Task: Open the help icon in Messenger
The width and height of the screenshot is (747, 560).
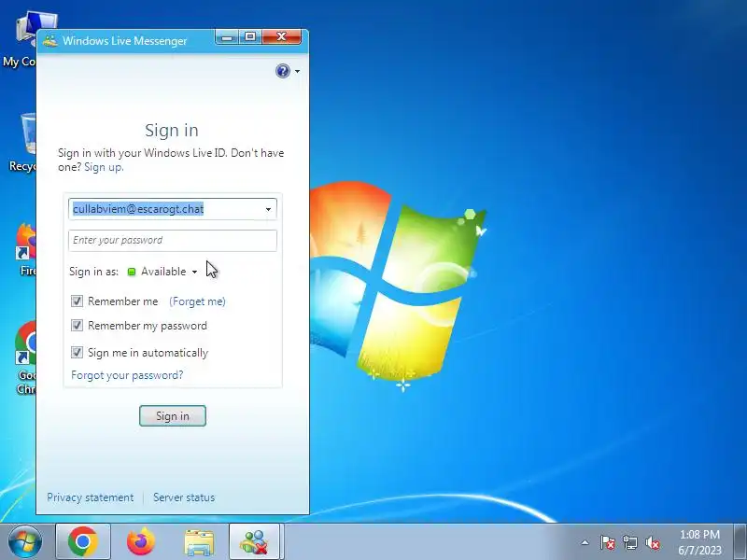Action: coord(283,71)
